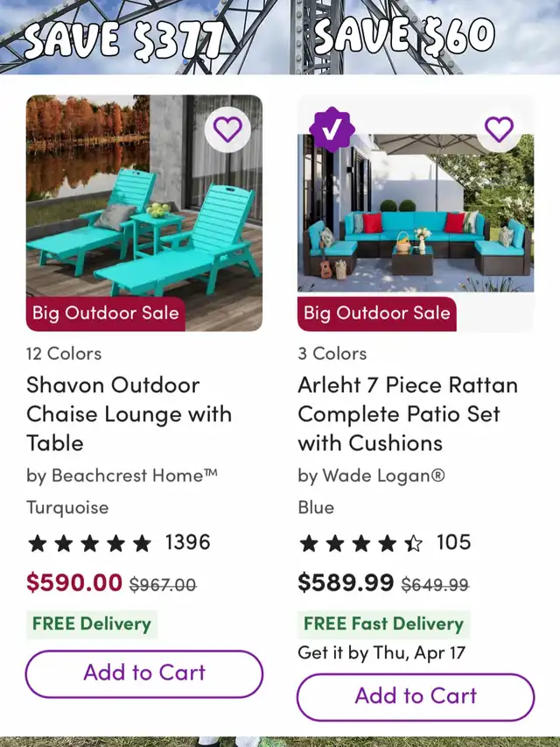The height and width of the screenshot is (747, 560).
Task: Tap the FREE Fast Delivery label
Action: [x=383, y=624]
